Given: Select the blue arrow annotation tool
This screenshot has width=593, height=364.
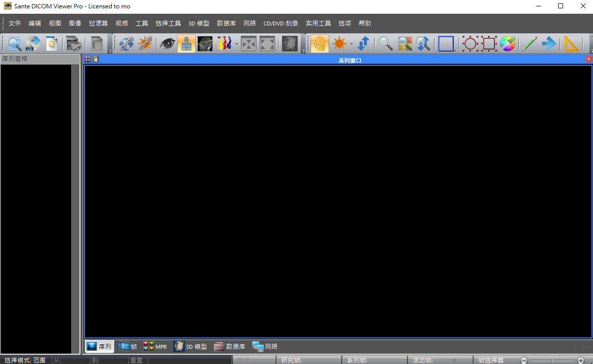Looking at the screenshot, I should point(548,44).
